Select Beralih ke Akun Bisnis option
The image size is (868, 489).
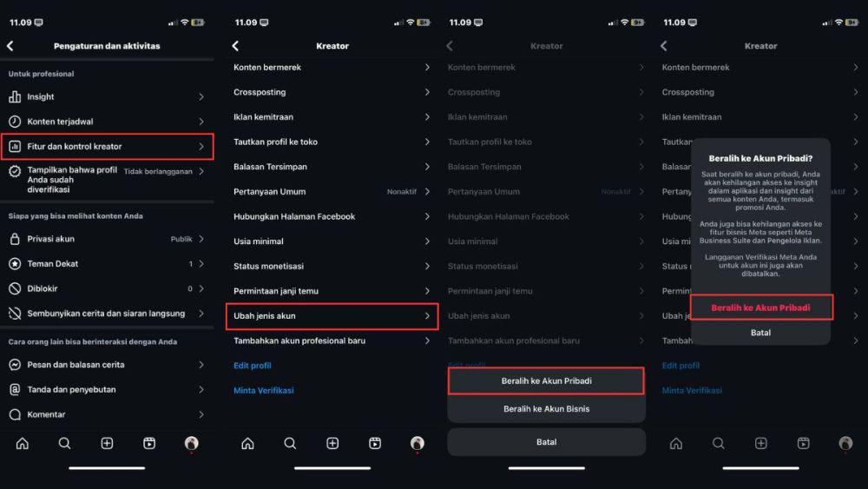click(546, 409)
